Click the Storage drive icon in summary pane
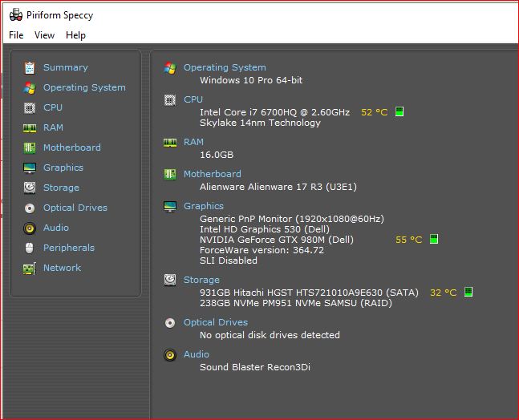 (170, 280)
